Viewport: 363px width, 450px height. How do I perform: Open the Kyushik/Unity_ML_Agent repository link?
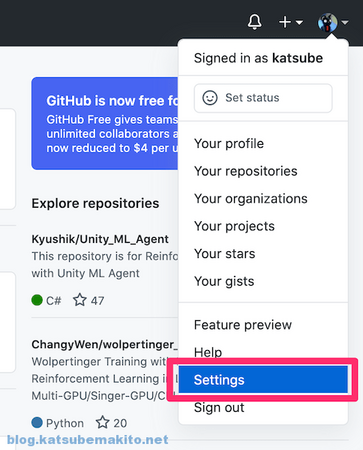coord(100,239)
